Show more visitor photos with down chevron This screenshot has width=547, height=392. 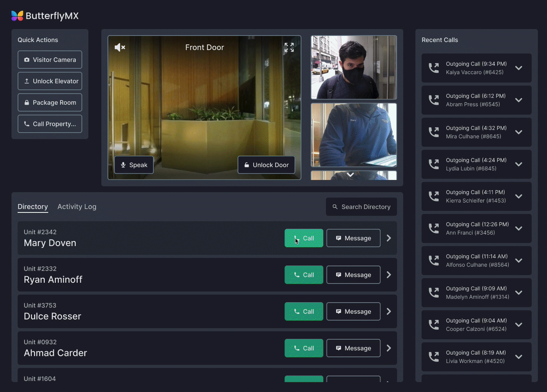click(350, 175)
